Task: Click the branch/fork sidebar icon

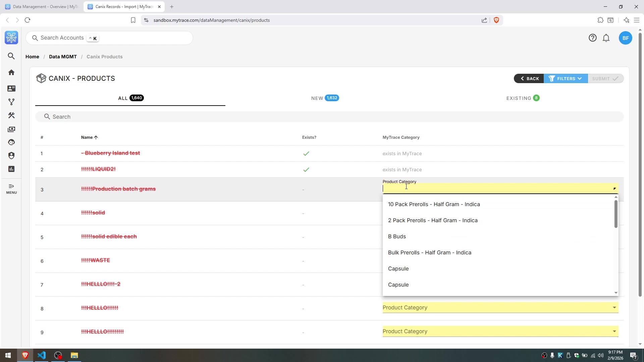Action: pos(11,102)
